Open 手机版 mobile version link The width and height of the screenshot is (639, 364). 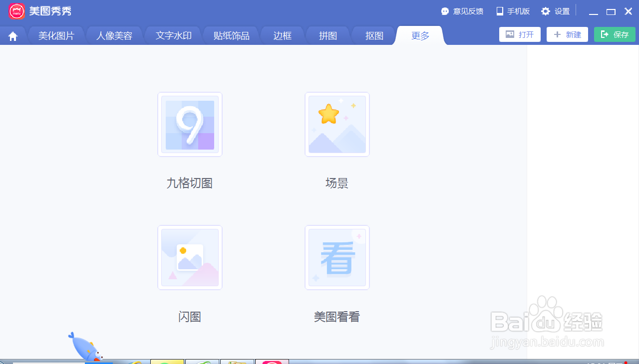pos(513,11)
